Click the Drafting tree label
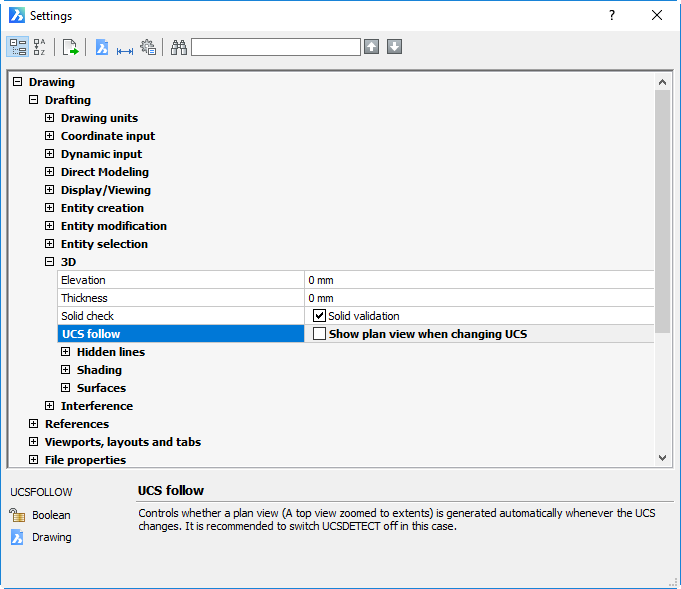The width and height of the screenshot is (681, 589). pyautogui.click(x=68, y=100)
